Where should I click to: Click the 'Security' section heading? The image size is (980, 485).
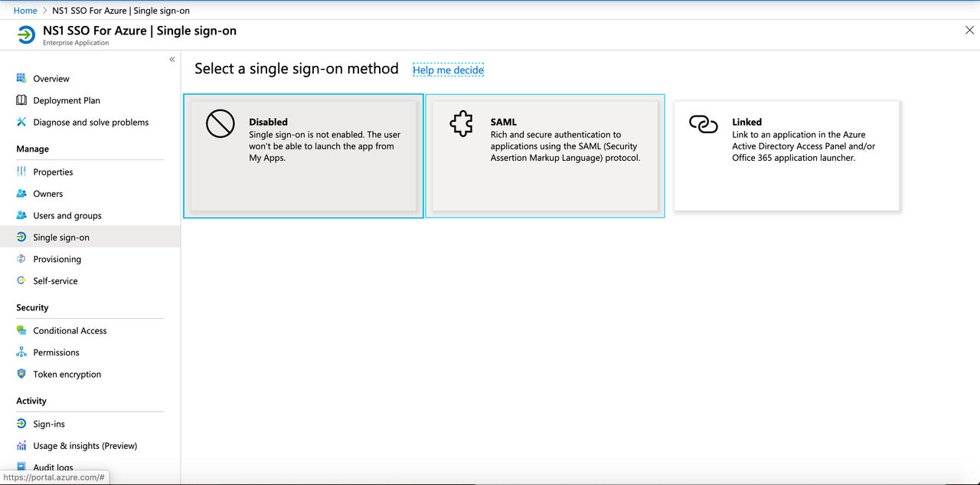point(32,308)
